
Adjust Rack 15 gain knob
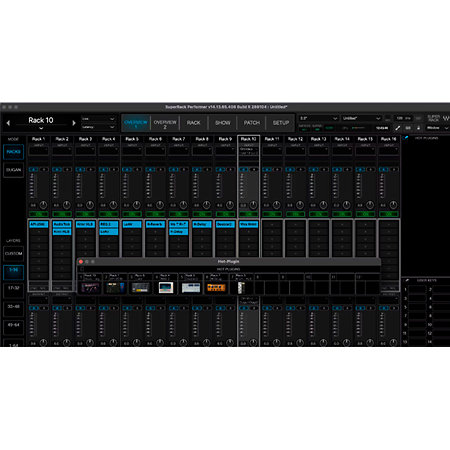click(x=370, y=205)
